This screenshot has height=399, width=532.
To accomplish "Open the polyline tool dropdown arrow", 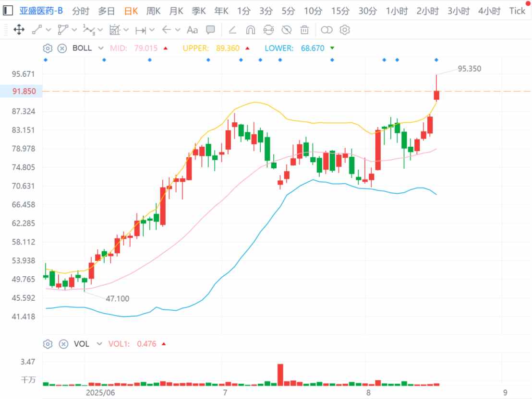I will click(x=74, y=30).
